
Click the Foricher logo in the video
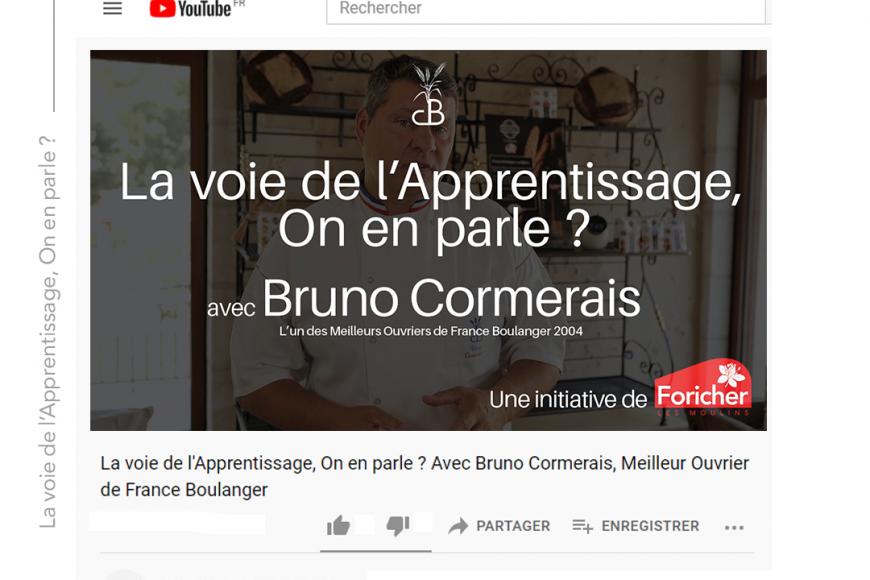(x=703, y=389)
